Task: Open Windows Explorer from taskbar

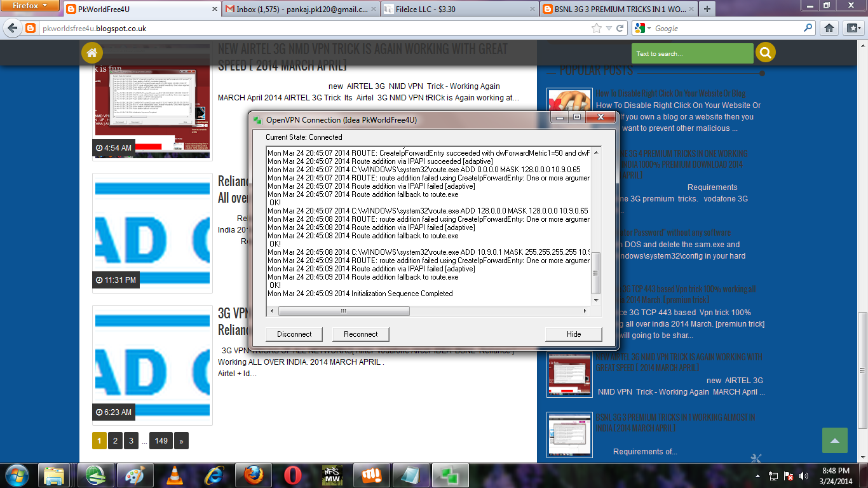Action: pyautogui.click(x=54, y=475)
